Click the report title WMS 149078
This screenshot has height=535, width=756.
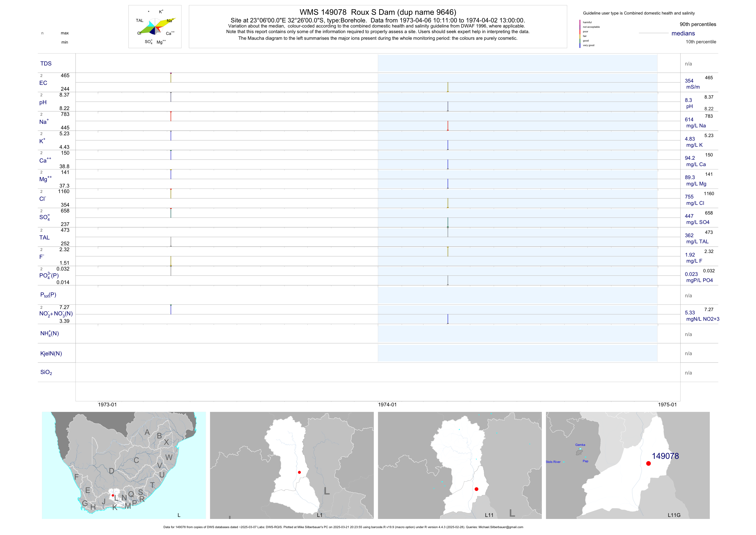[378, 12]
